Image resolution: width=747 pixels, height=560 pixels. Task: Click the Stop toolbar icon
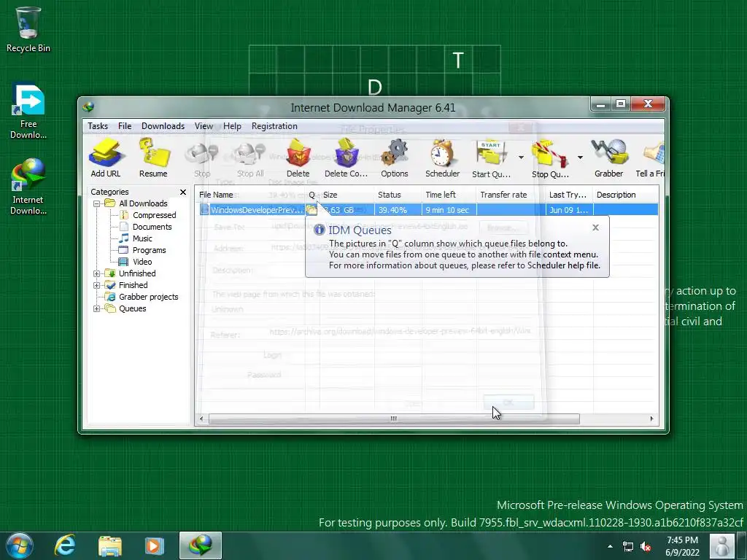click(x=202, y=160)
